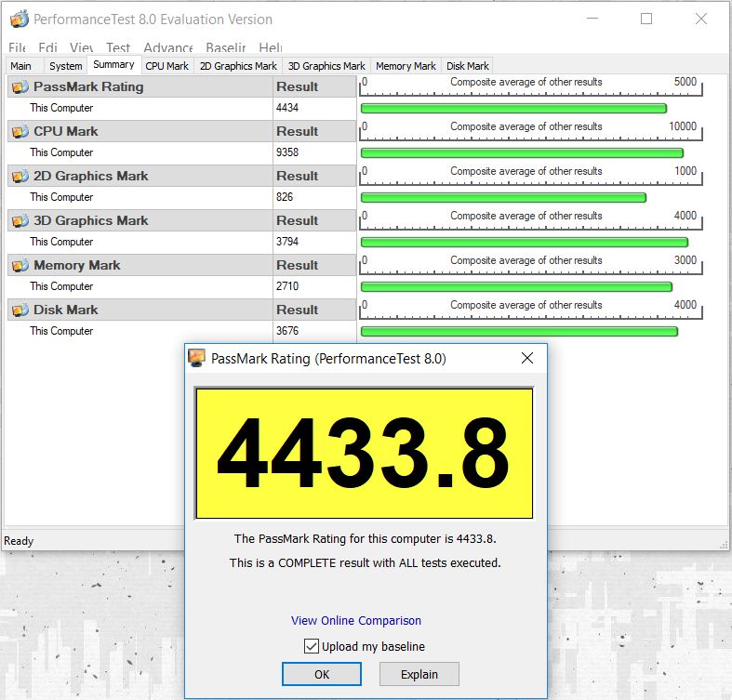Click the PassMark Rating result value 4434
Image resolution: width=732 pixels, height=700 pixels.
point(287,108)
